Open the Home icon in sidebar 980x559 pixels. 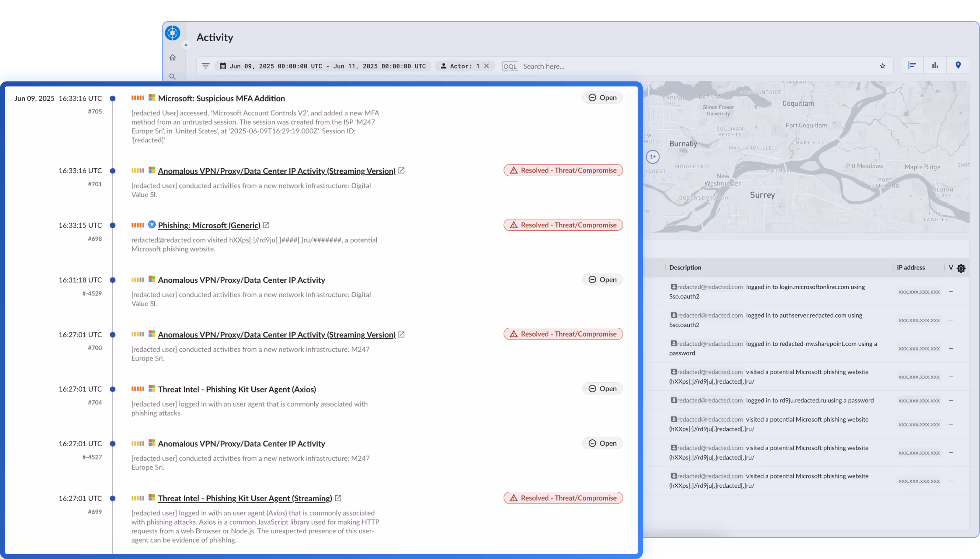click(172, 57)
